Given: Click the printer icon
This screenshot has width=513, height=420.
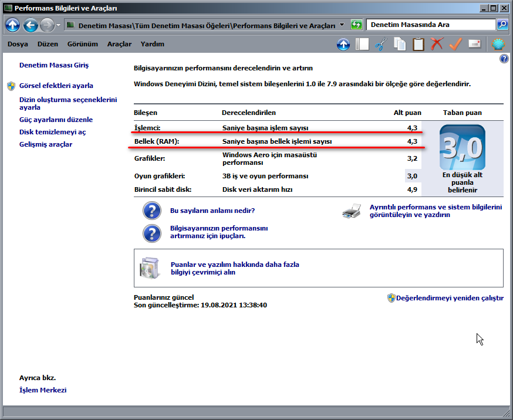Looking at the screenshot, I should pos(352,211).
